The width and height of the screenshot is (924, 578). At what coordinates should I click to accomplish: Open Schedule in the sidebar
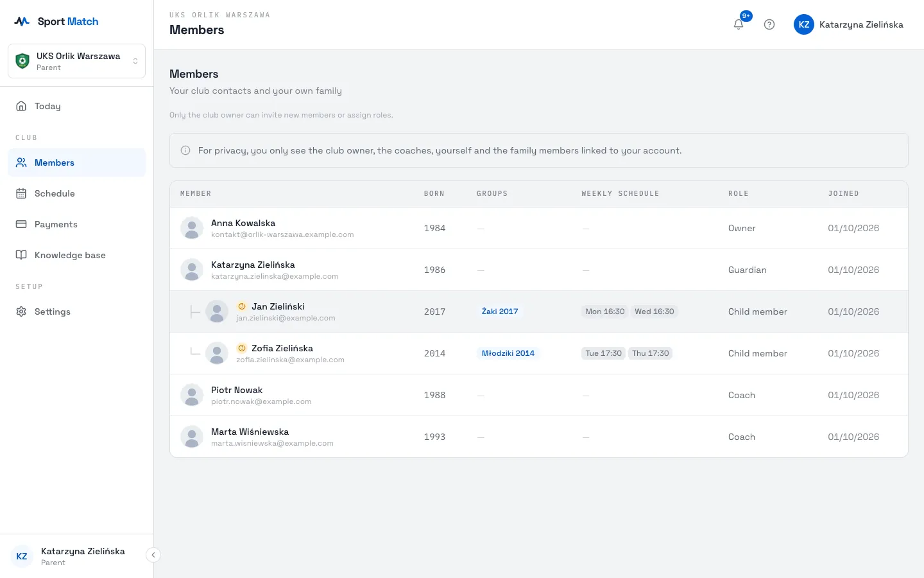(77, 193)
